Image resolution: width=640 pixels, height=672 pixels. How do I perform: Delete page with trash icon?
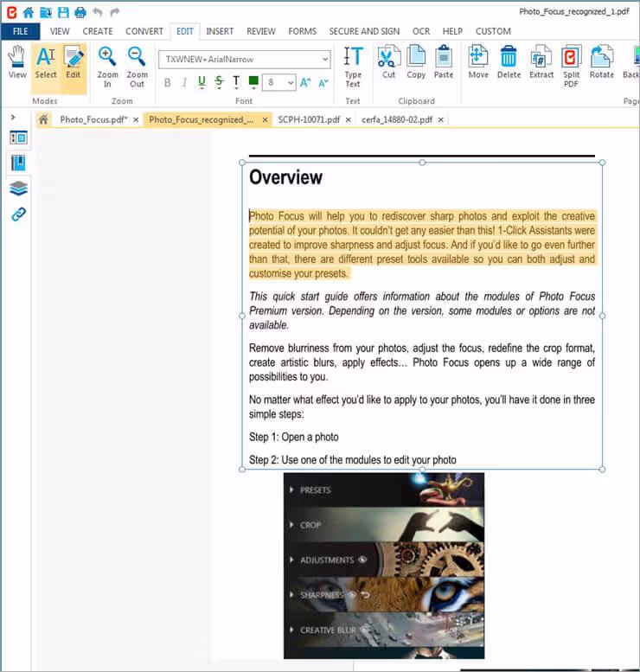coord(509,62)
